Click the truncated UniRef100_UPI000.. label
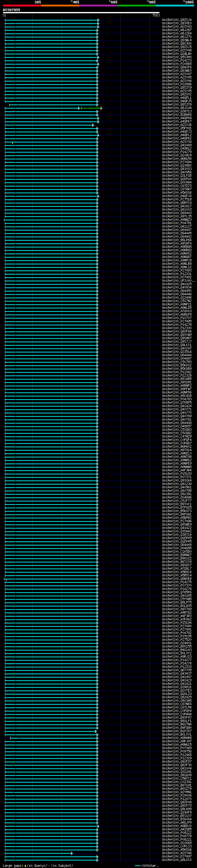 pos(178,281)
